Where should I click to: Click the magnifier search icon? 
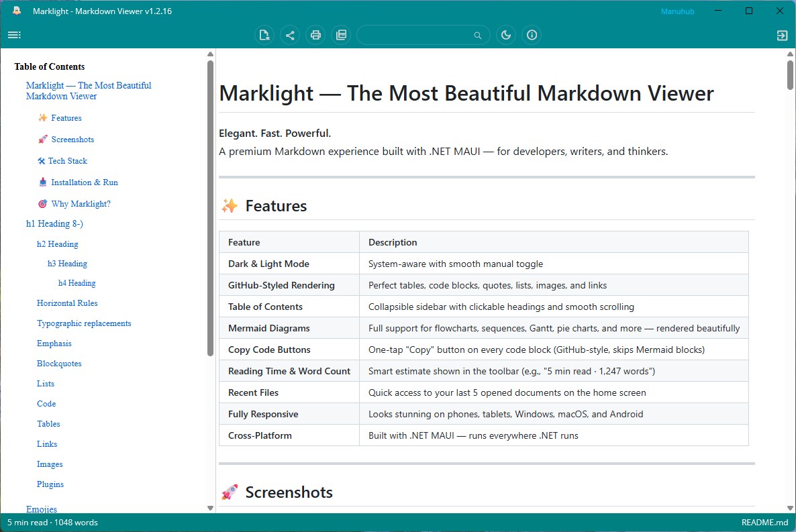(x=478, y=35)
